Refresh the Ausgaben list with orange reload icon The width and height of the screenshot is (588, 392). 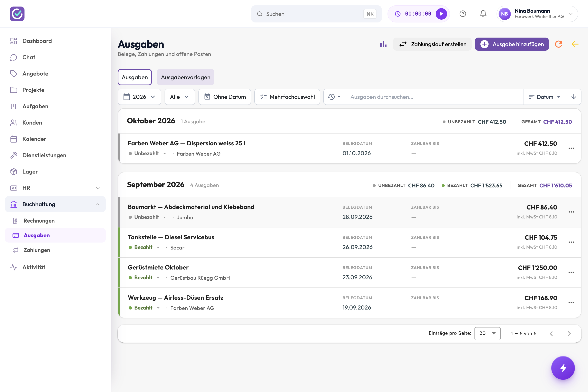click(559, 44)
